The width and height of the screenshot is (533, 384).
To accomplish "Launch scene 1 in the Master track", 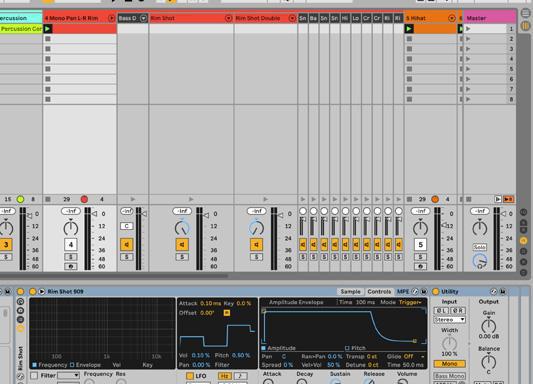I will tap(468, 29).
